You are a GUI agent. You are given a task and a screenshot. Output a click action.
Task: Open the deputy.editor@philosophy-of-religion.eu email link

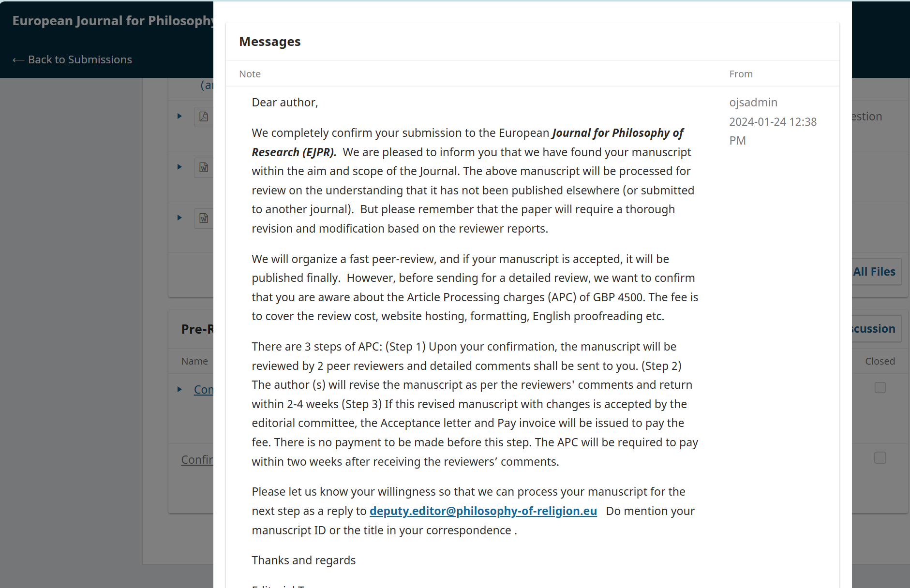click(483, 511)
